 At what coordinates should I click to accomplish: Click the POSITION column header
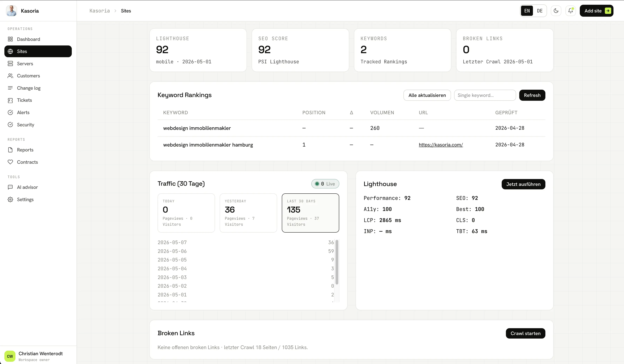coord(314,112)
